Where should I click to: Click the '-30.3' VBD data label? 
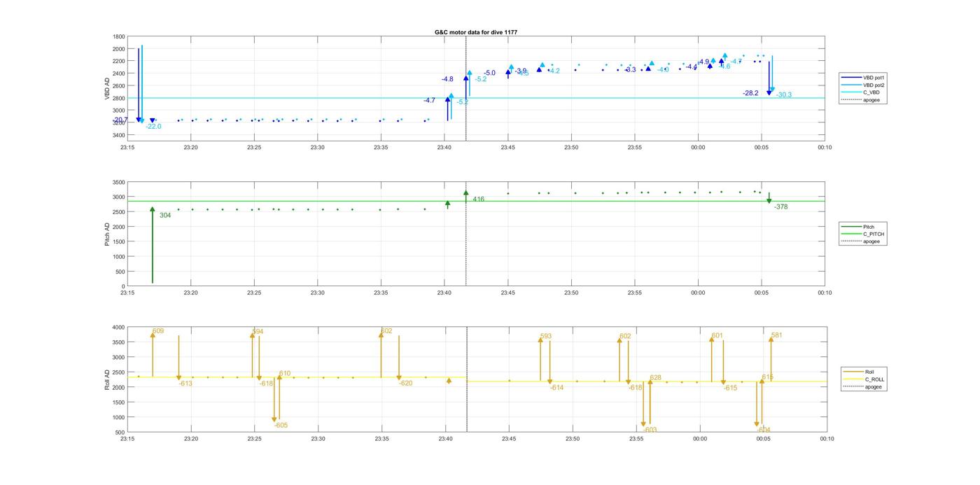pyautogui.click(x=784, y=95)
